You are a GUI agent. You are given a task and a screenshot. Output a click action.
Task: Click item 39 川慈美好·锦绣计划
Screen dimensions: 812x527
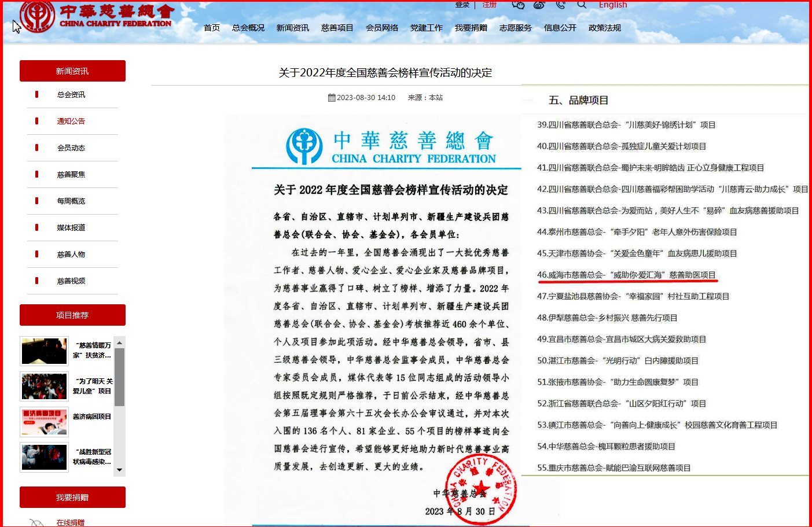tap(626, 125)
